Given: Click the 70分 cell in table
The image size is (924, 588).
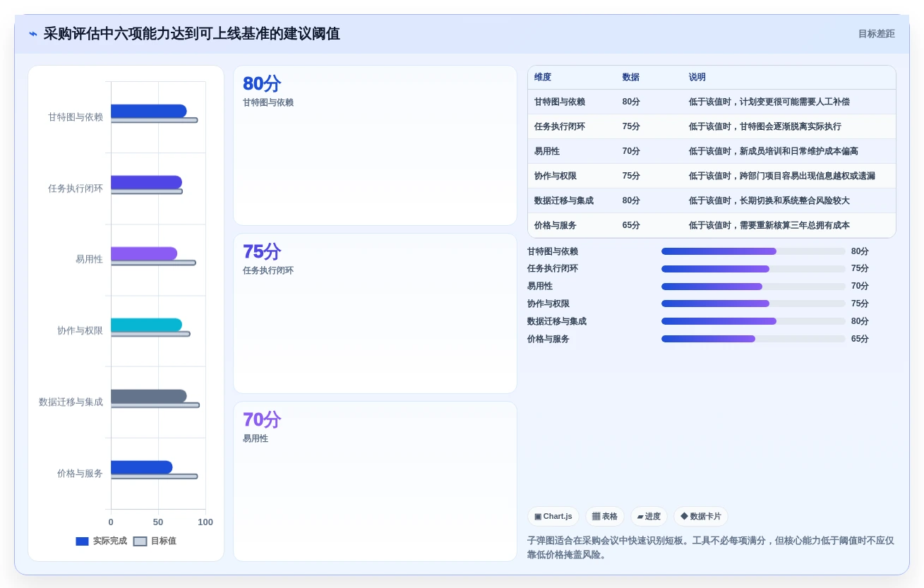Looking at the screenshot, I should 631,151.
